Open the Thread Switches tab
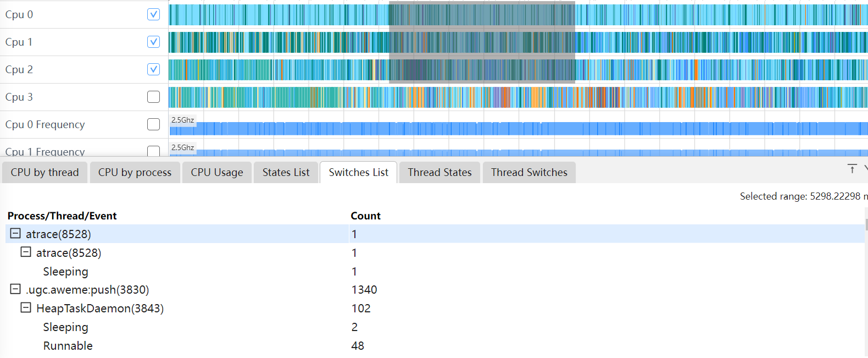 tap(528, 173)
